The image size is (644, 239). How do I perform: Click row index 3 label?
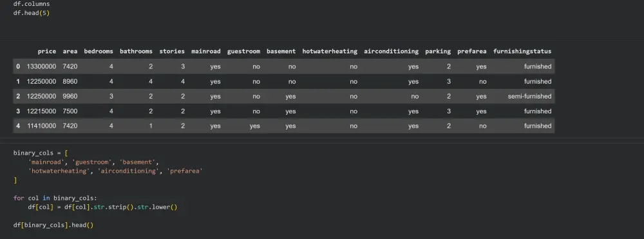coord(18,111)
